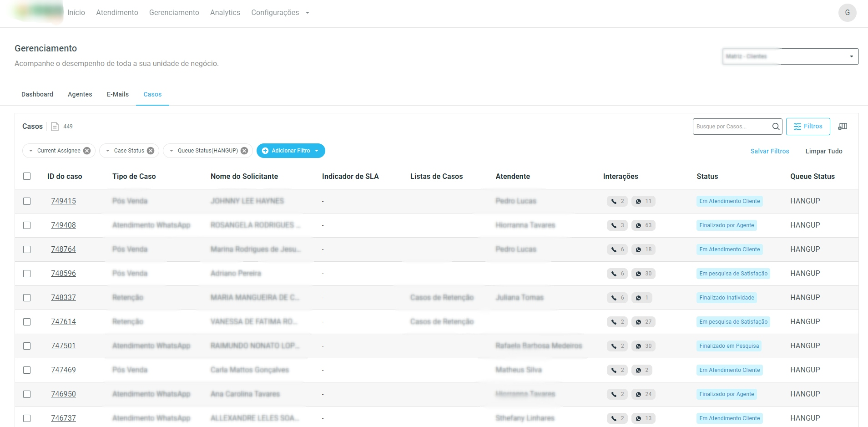Go to Analytics in top navigation
Image resolution: width=868 pixels, height=427 pixels.
point(225,13)
